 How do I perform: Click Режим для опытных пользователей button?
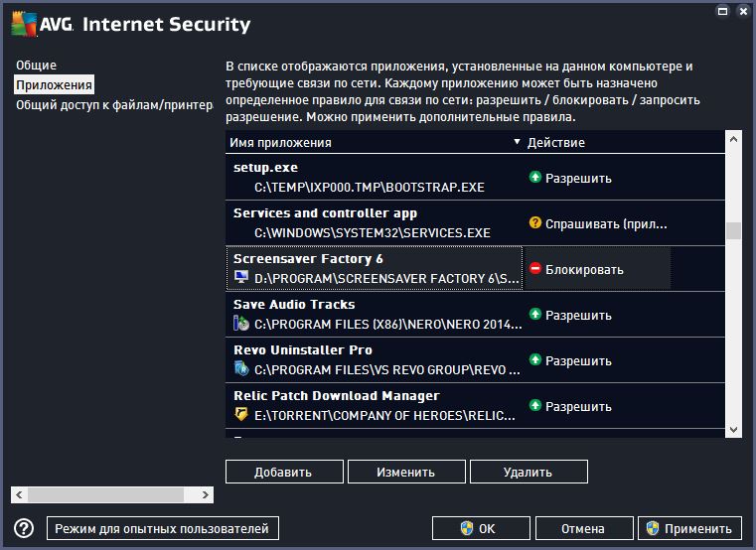pyautogui.click(x=162, y=528)
